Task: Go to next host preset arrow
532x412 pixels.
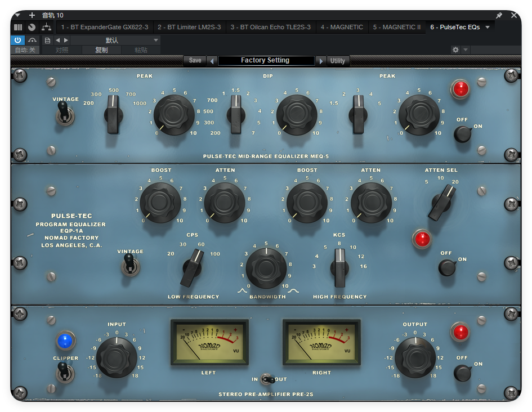Action: tap(66, 41)
